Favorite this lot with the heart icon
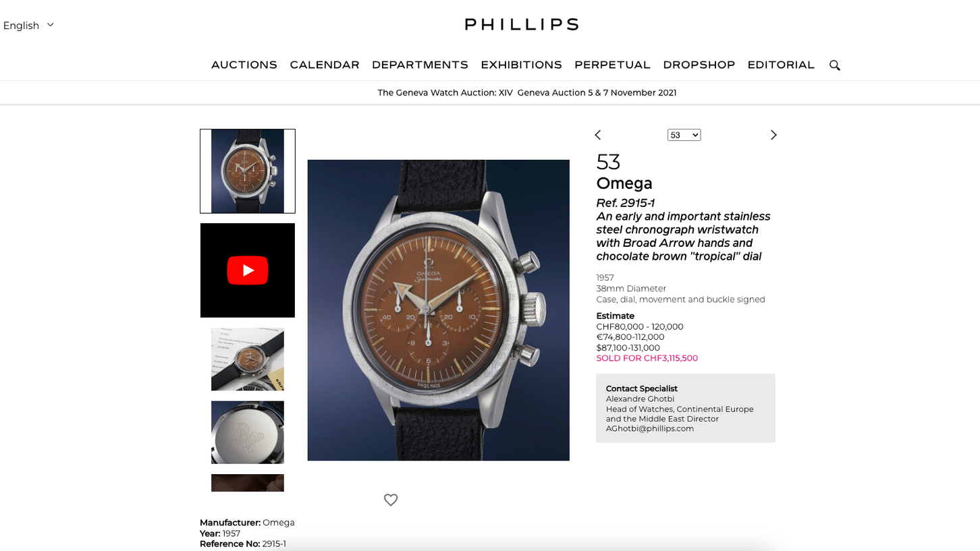The height and width of the screenshot is (551, 980). click(391, 500)
